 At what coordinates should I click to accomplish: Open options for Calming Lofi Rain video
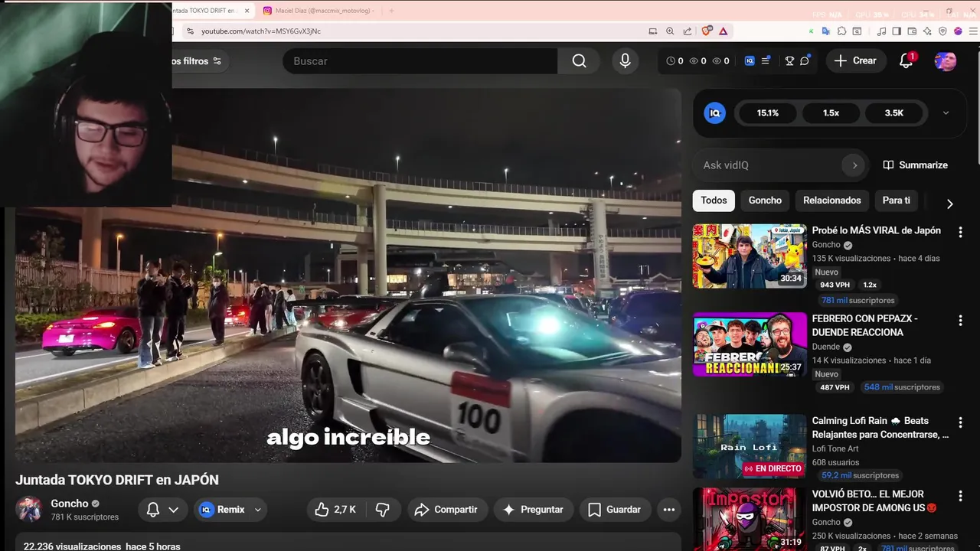click(x=960, y=422)
